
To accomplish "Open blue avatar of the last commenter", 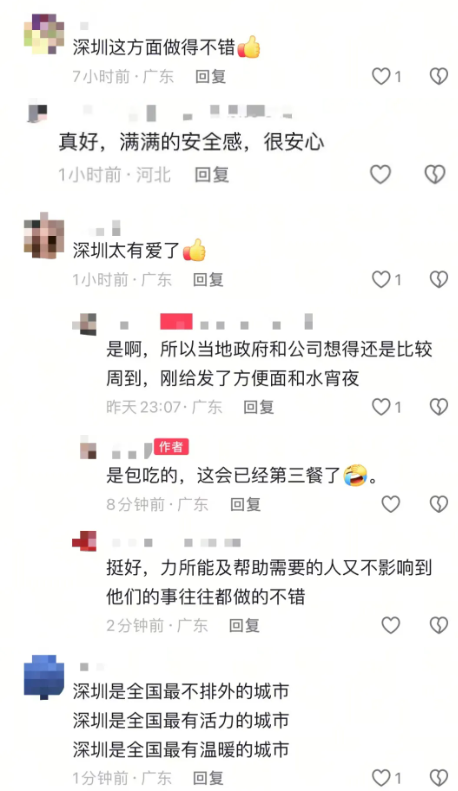I will click(44, 677).
